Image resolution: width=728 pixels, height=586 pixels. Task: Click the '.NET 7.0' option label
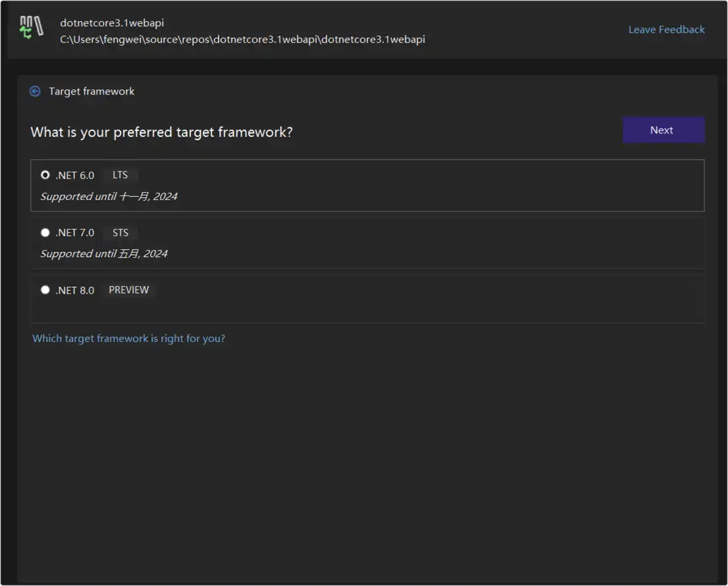[x=75, y=233]
